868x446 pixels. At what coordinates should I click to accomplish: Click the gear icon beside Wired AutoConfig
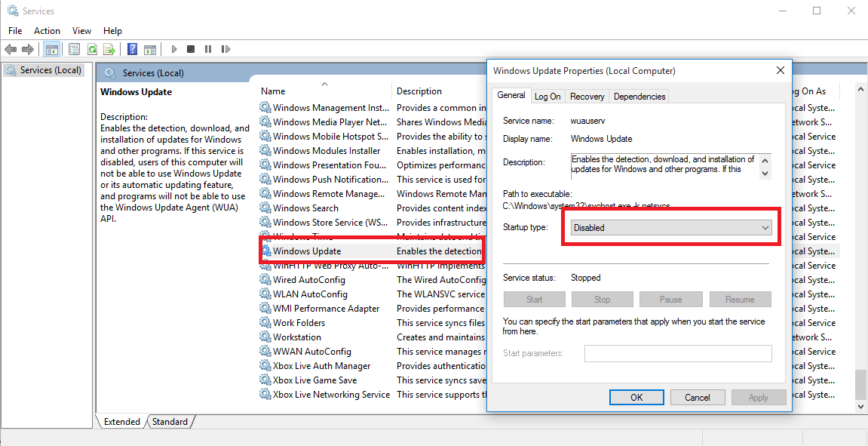pos(265,280)
